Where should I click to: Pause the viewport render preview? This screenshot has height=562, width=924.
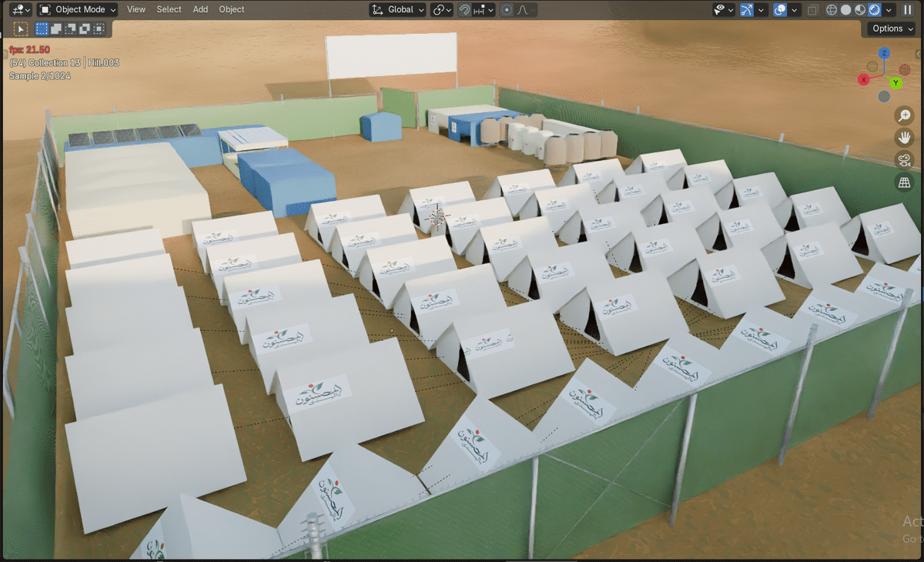pyautogui.click(x=908, y=10)
